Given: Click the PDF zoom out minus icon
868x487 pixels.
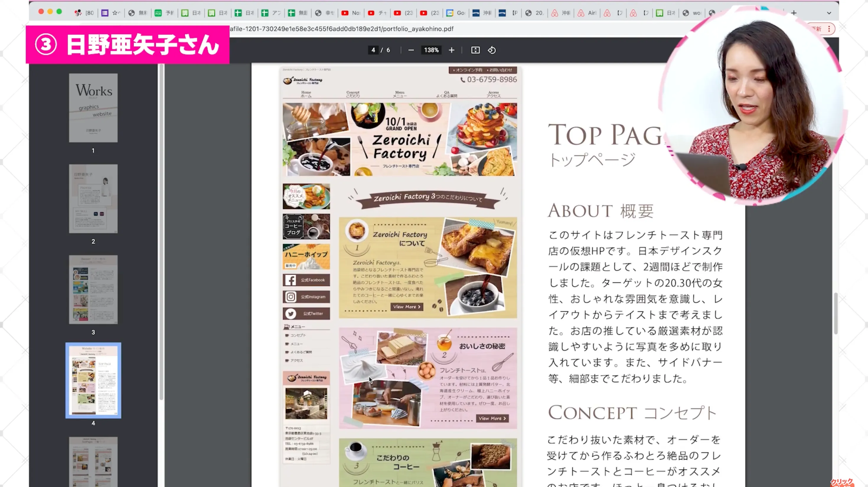Looking at the screenshot, I should coord(411,50).
